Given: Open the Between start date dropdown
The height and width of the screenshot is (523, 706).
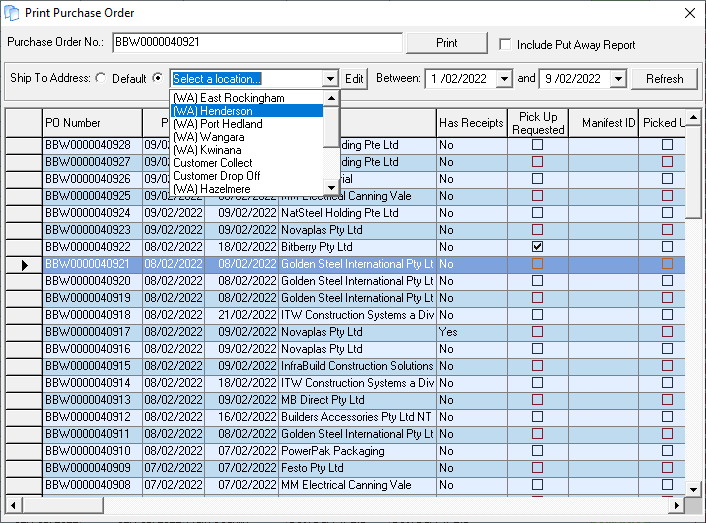Looking at the screenshot, I should [504, 79].
